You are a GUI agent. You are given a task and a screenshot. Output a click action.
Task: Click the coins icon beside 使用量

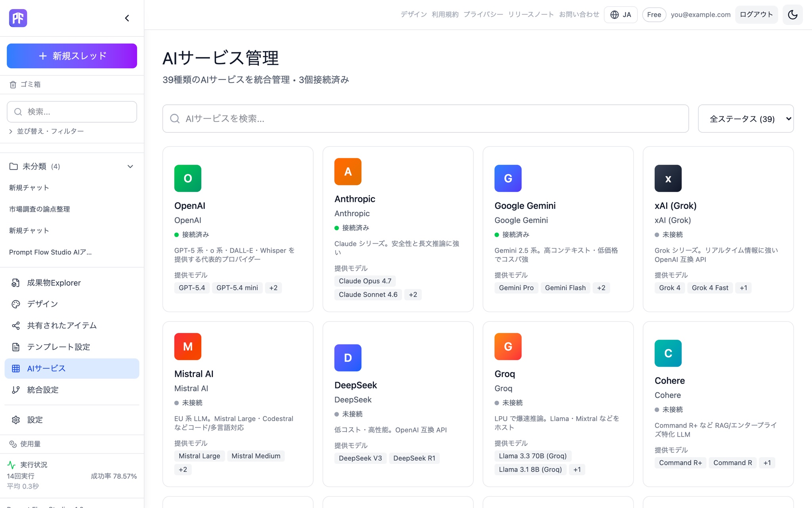click(x=13, y=444)
